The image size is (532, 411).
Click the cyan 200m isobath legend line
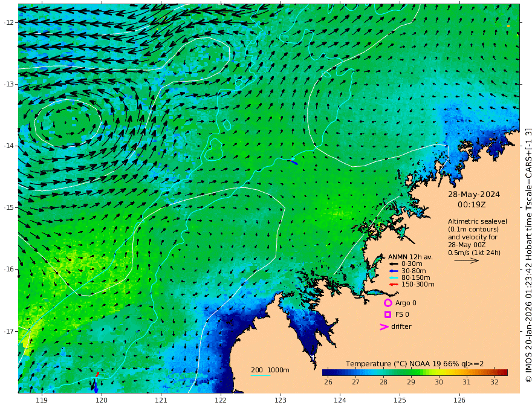[x=261, y=375]
